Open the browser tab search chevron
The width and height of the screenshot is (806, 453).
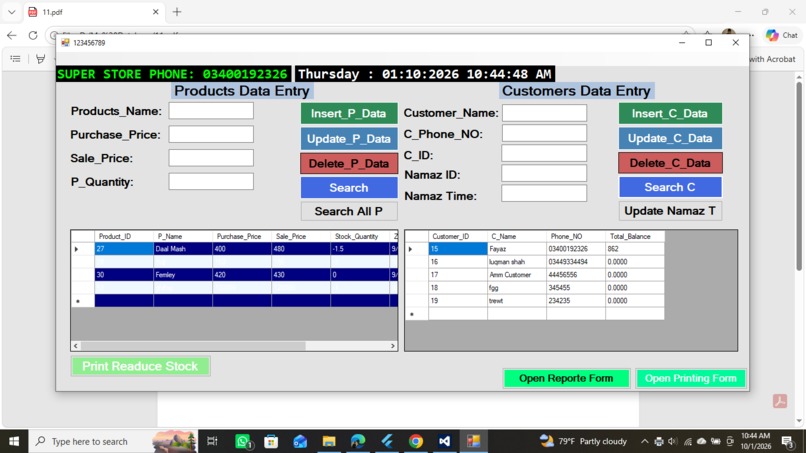click(12, 12)
